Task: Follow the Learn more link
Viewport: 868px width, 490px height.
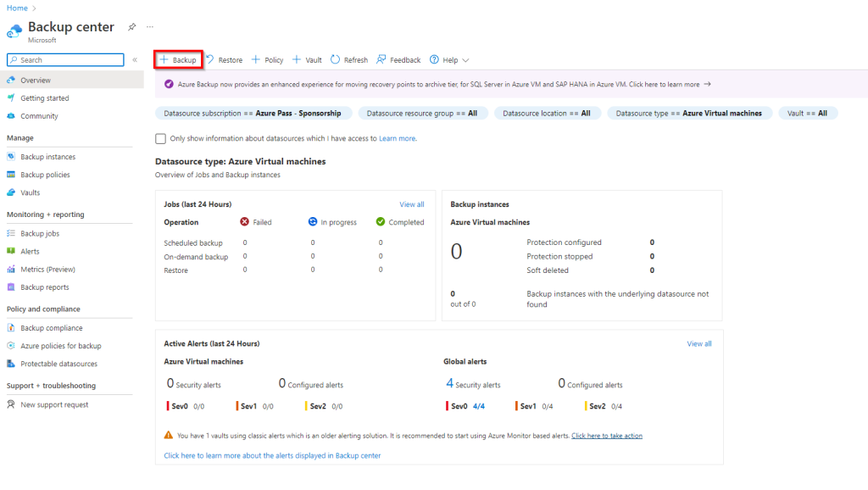Action: click(x=397, y=138)
